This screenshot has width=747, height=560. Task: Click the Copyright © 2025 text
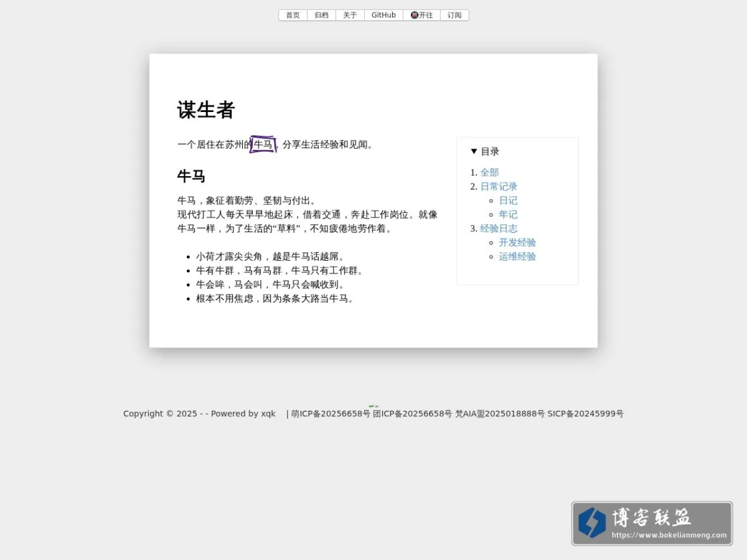click(160, 414)
